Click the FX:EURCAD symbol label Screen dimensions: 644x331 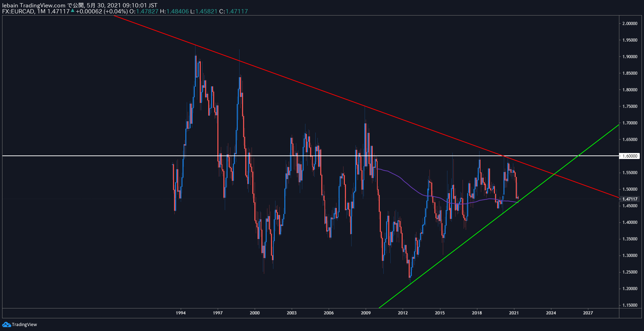(x=18, y=11)
